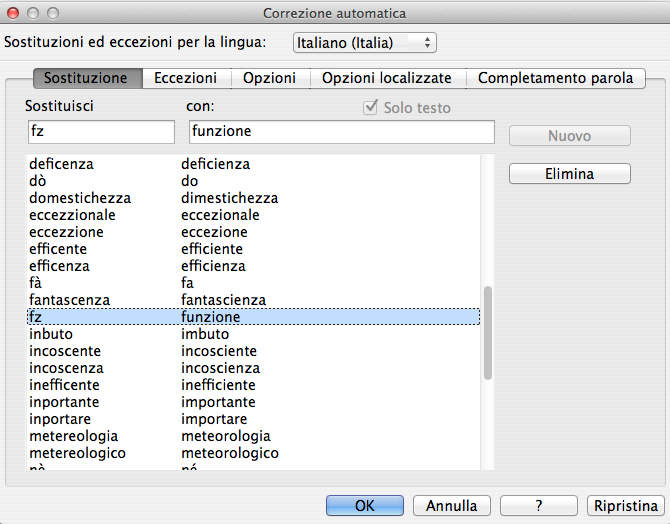
Task: Open the Italiano (Italia) language dropdown
Action: [365, 43]
